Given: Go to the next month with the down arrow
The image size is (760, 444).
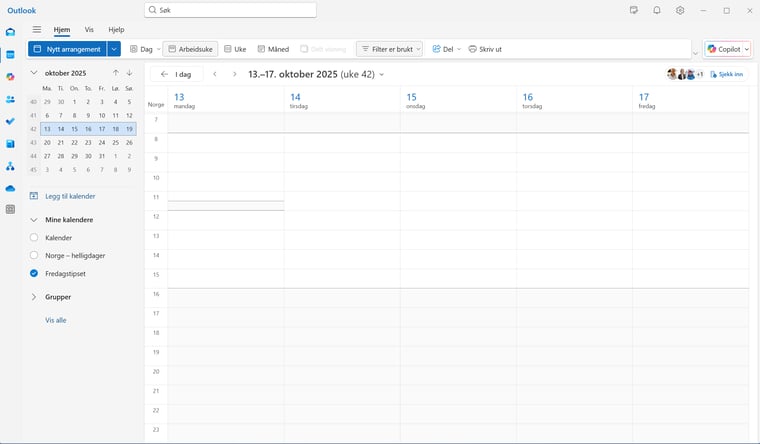Looking at the screenshot, I should click(129, 73).
